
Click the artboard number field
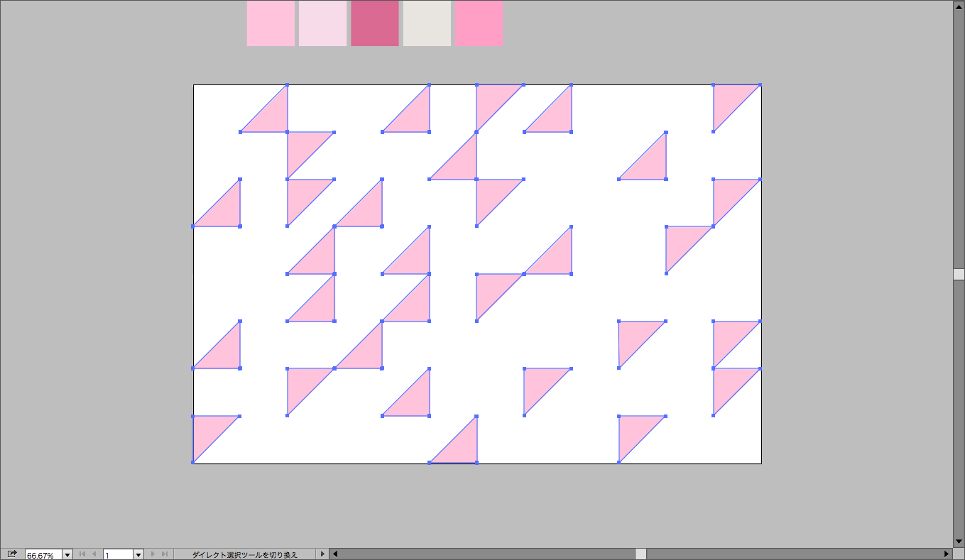[118, 554]
